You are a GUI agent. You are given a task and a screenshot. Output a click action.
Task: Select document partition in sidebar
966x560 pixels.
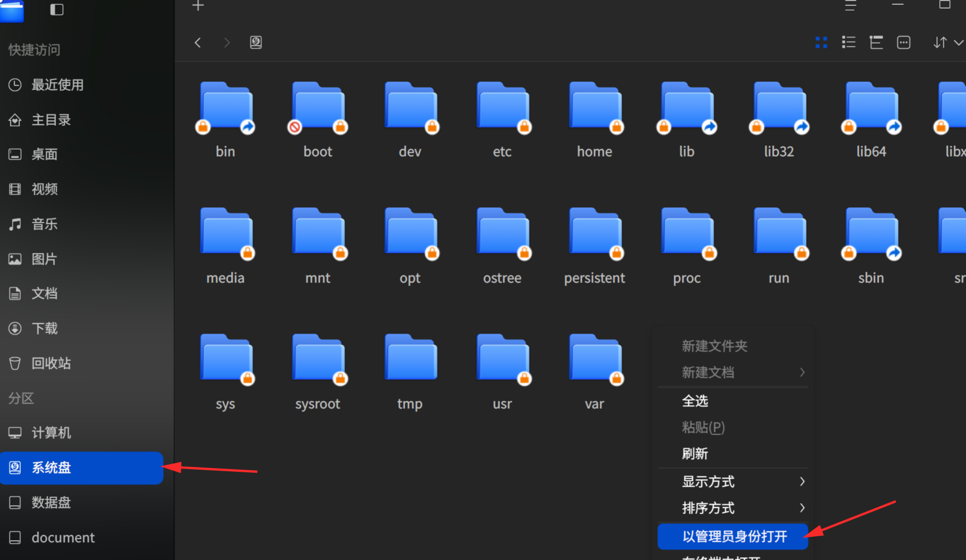(x=82, y=537)
